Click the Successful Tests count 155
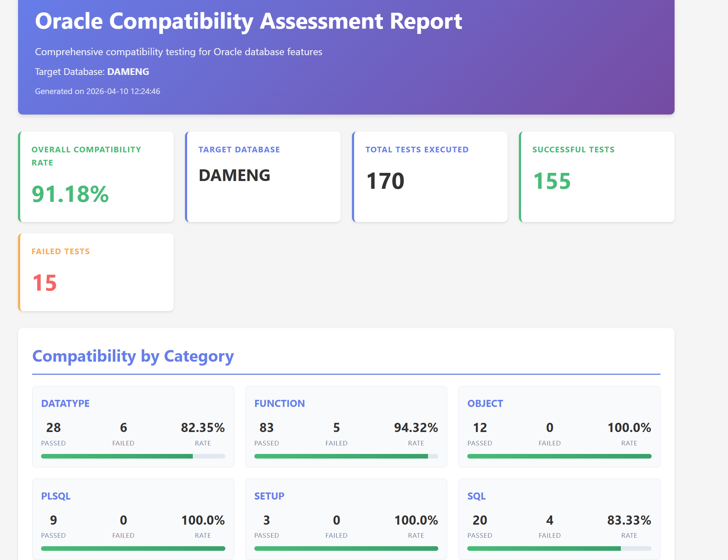 (x=551, y=181)
